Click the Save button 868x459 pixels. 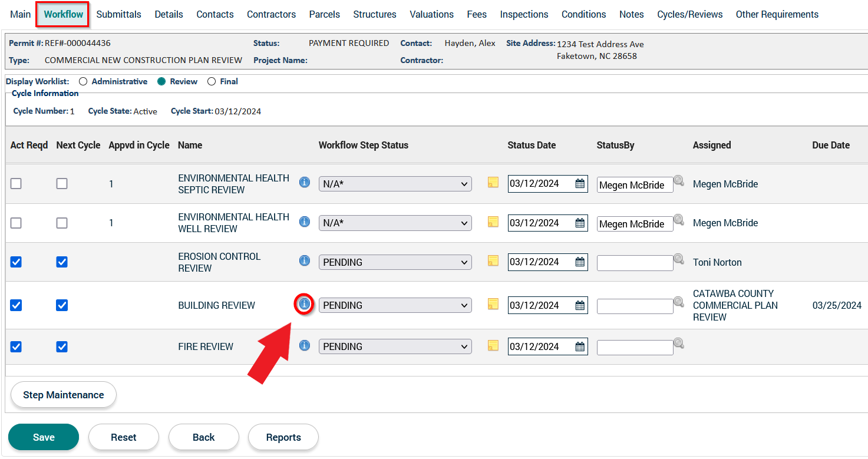tap(44, 437)
